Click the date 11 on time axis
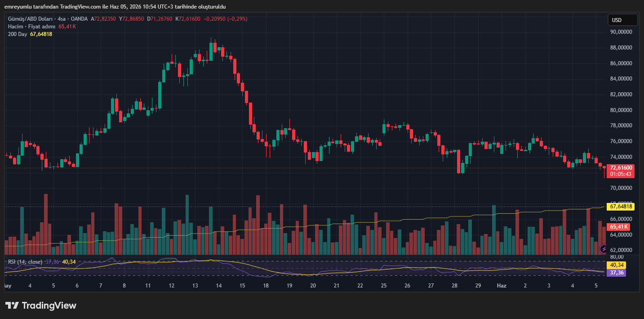The image size is (644, 319). 148,286
